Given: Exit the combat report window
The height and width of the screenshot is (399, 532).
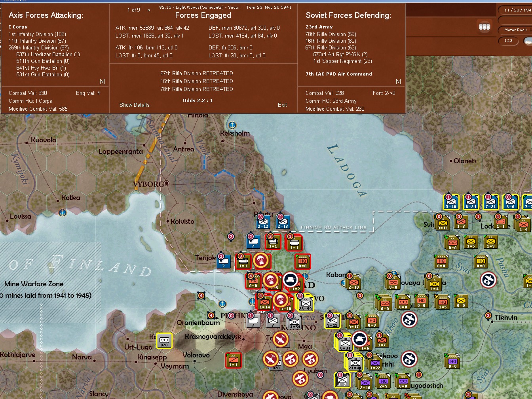Looking at the screenshot, I should (282, 105).
